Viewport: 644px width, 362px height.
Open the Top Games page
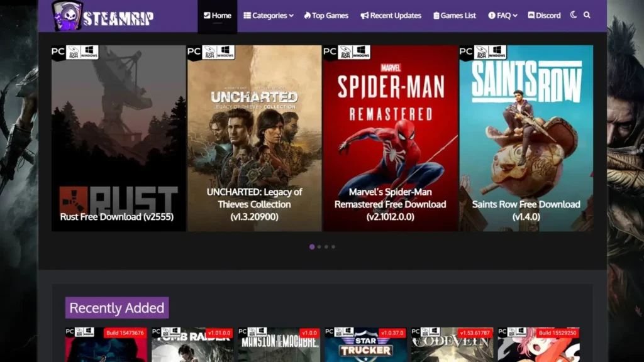[x=326, y=15]
